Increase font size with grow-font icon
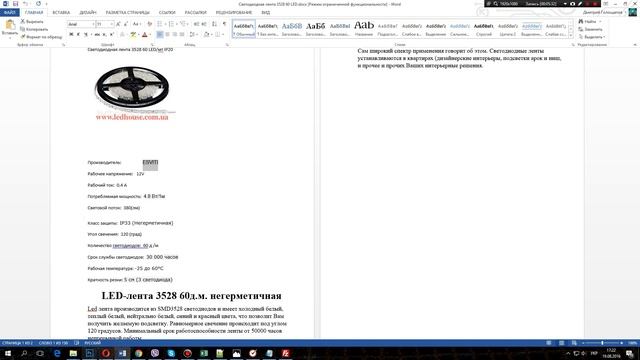The width and height of the screenshot is (640, 360). pyautogui.click(x=118, y=24)
